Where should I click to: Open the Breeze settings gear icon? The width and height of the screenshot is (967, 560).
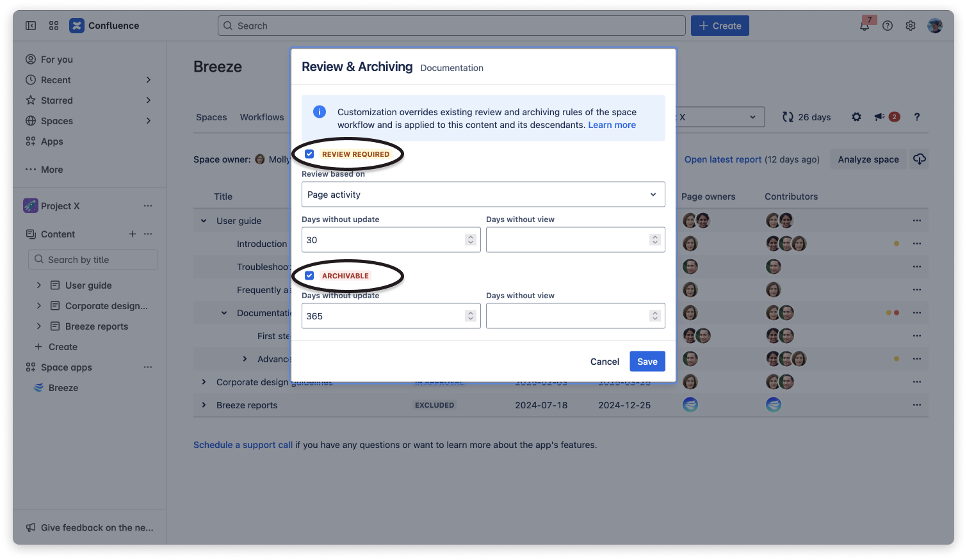856,117
